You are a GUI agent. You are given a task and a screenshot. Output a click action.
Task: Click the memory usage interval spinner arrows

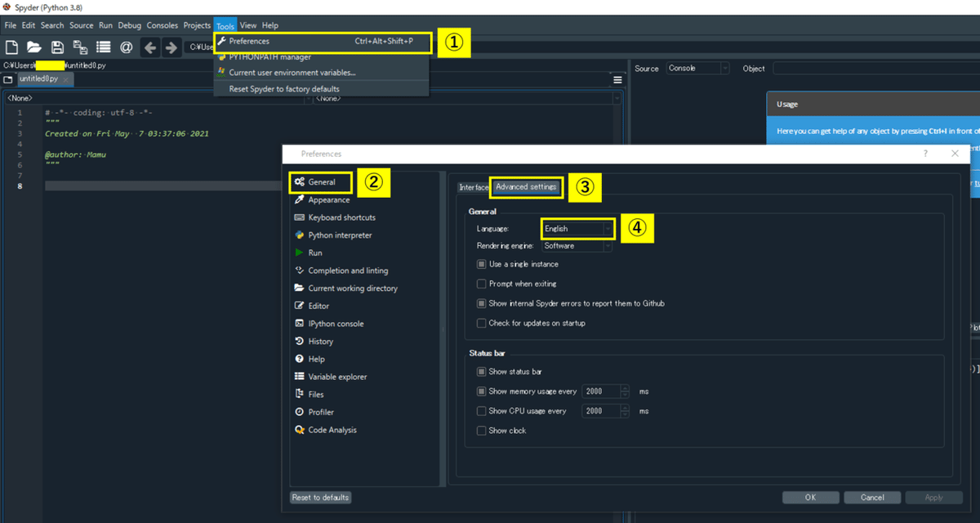pyautogui.click(x=625, y=391)
